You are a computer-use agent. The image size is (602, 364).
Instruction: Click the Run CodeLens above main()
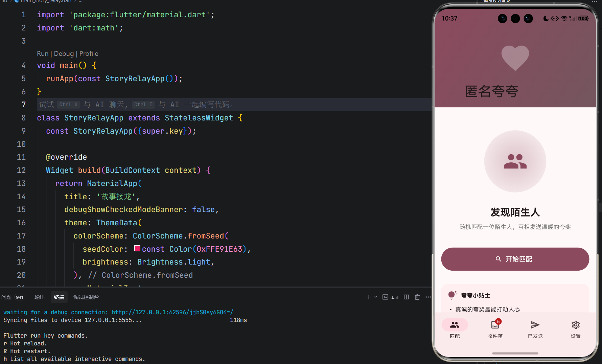pos(43,53)
